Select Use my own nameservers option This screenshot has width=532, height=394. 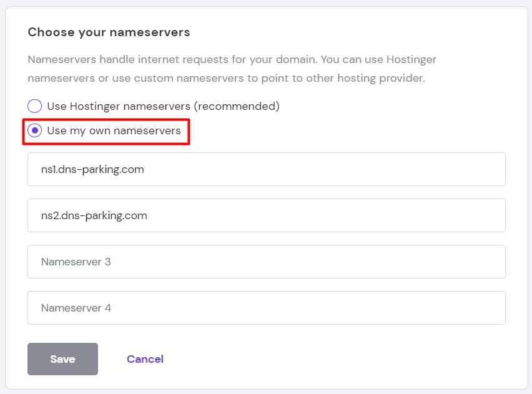[x=35, y=131]
